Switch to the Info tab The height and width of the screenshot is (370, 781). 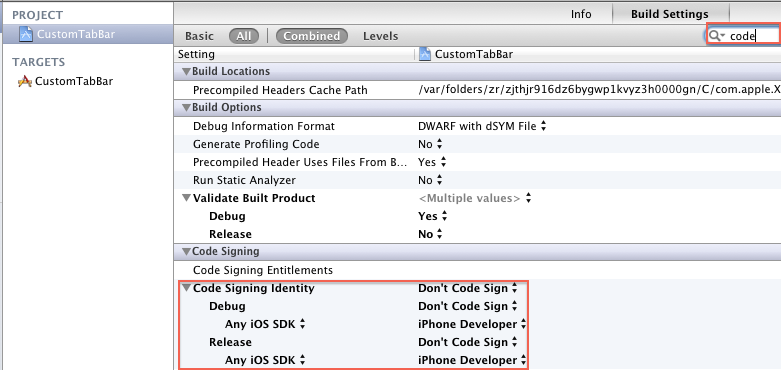pyautogui.click(x=581, y=14)
